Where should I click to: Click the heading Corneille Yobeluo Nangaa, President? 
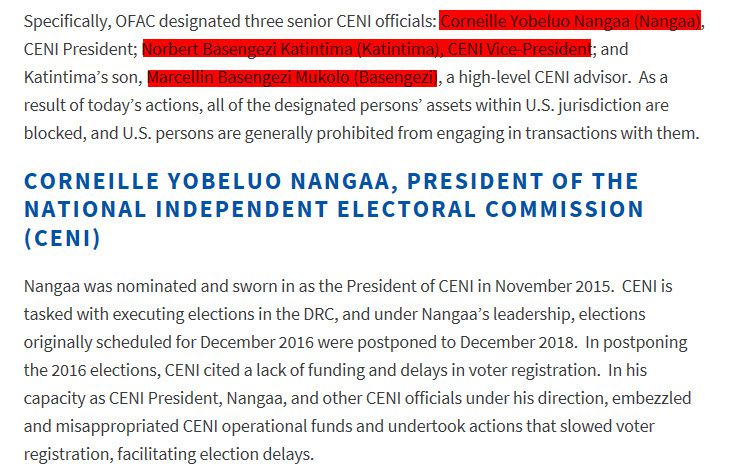click(x=331, y=181)
